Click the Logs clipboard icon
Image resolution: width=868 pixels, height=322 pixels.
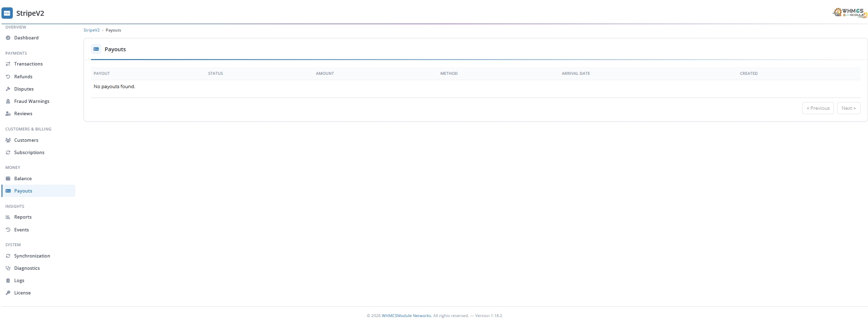click(8, 281)
